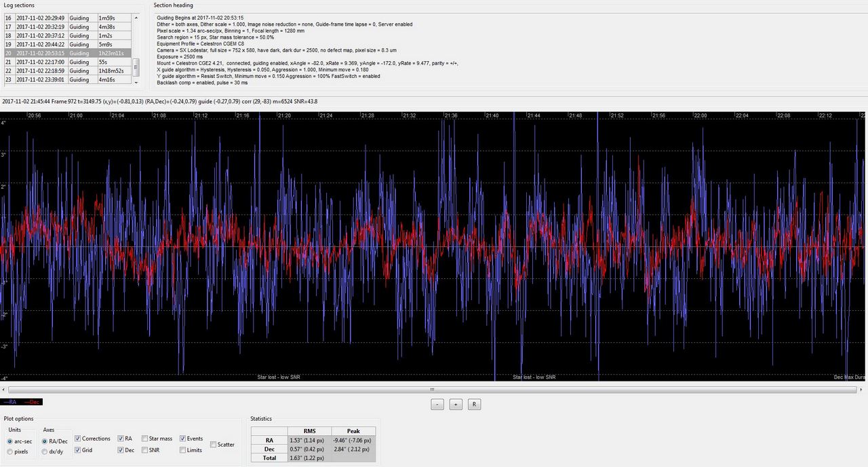
Task: Toggle the SNR plot checkbox
Action: pos(145,450)
